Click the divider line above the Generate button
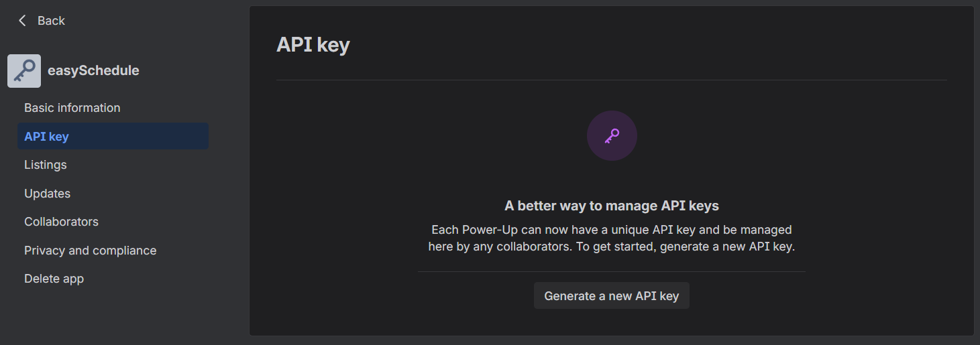The width and height of the screenshot is (980, 345). tap(612, 272)
